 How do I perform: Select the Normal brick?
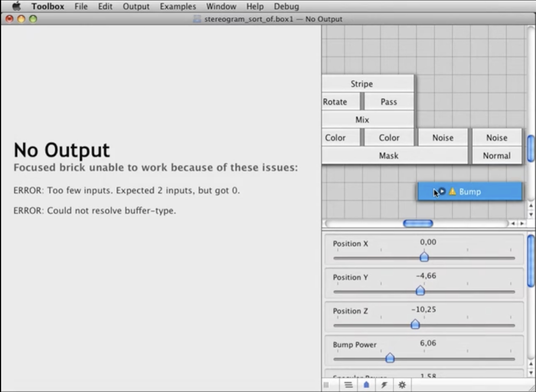click(x=497, y=156)
